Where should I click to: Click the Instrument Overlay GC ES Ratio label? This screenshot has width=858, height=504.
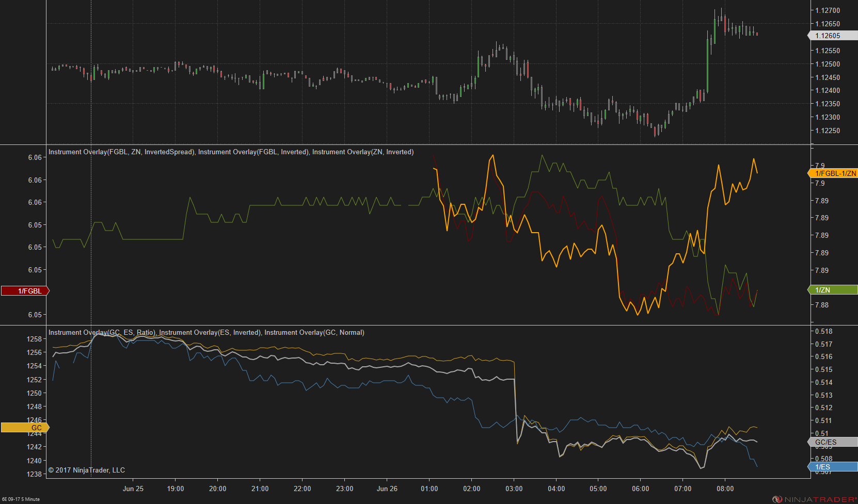(102, 333)
